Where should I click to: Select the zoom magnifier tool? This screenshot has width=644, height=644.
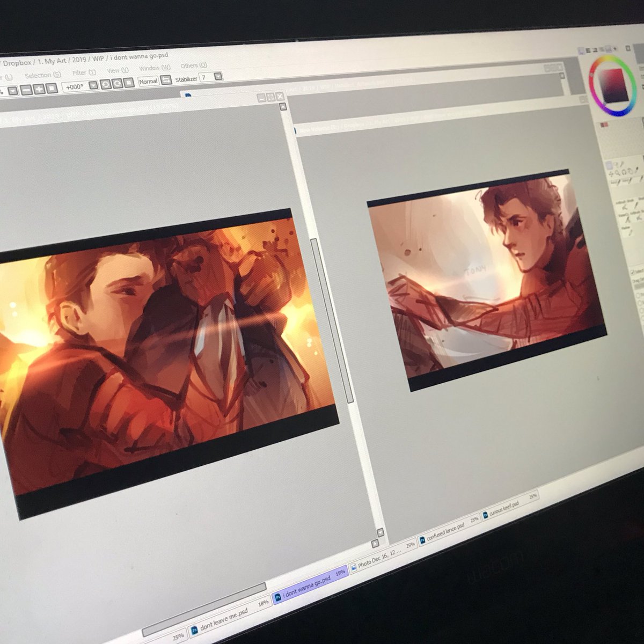tap(617, 173)
